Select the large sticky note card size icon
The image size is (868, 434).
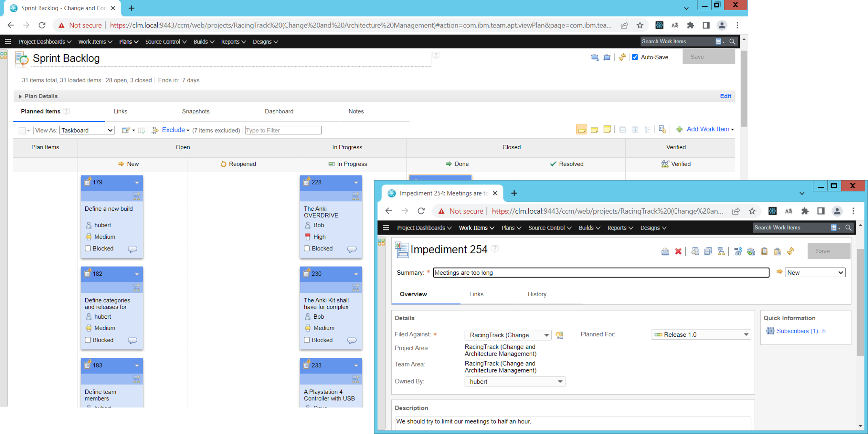coord(607,129)
